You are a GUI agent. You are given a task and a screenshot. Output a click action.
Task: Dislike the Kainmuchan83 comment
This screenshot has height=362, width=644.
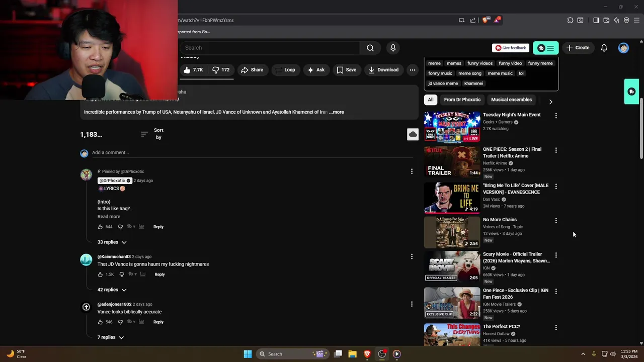121,275
